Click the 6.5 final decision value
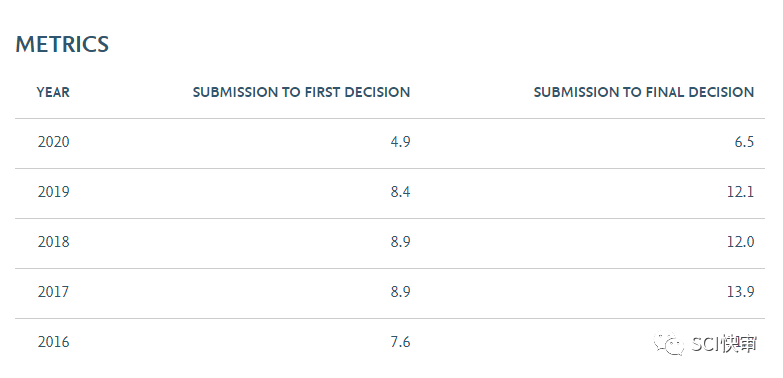This screenshot has width=783, height=378. point(744,142)
